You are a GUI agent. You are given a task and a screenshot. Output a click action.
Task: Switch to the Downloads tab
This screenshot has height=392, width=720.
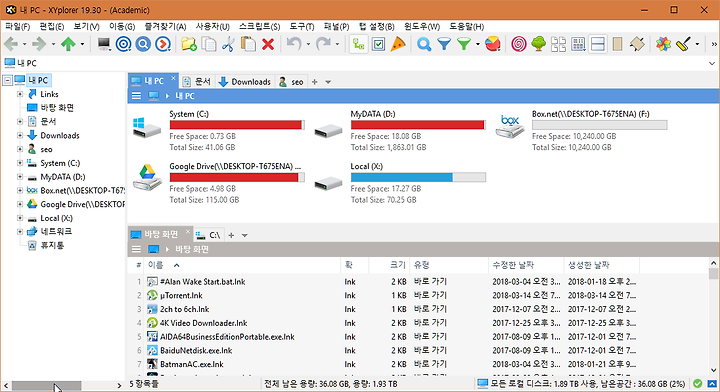coord(245,82)
